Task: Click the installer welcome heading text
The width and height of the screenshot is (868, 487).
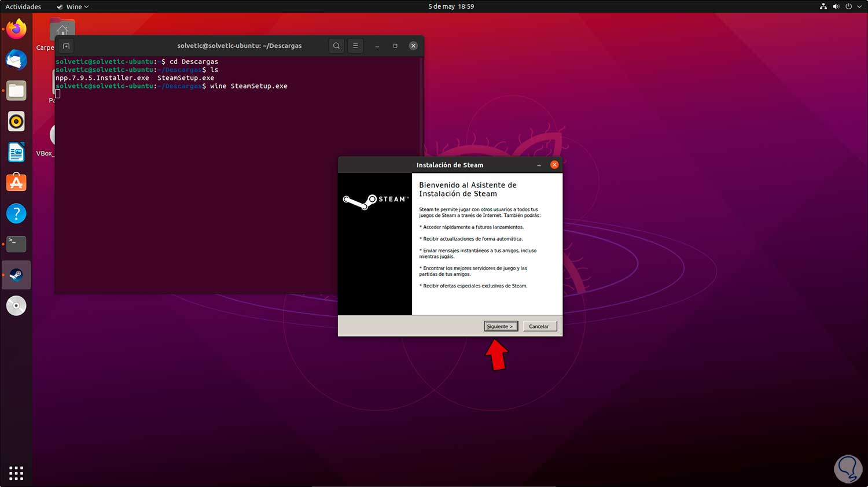Action: [468, 190]
